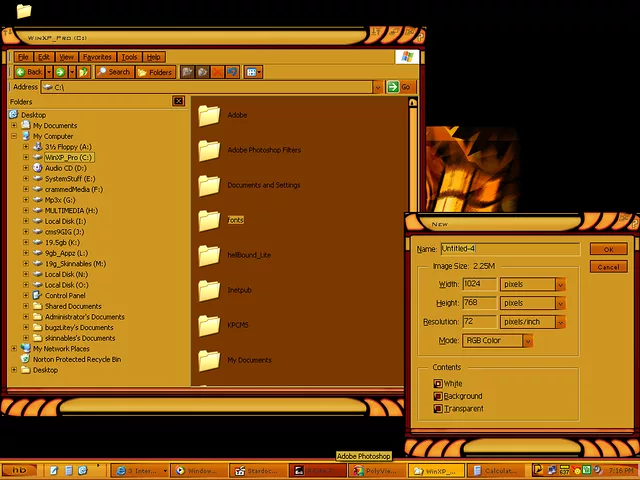This screenshot has height=480, width=640.
Task: Select Norton Protected Recycle Bin in tree
Action: [77, 360]
